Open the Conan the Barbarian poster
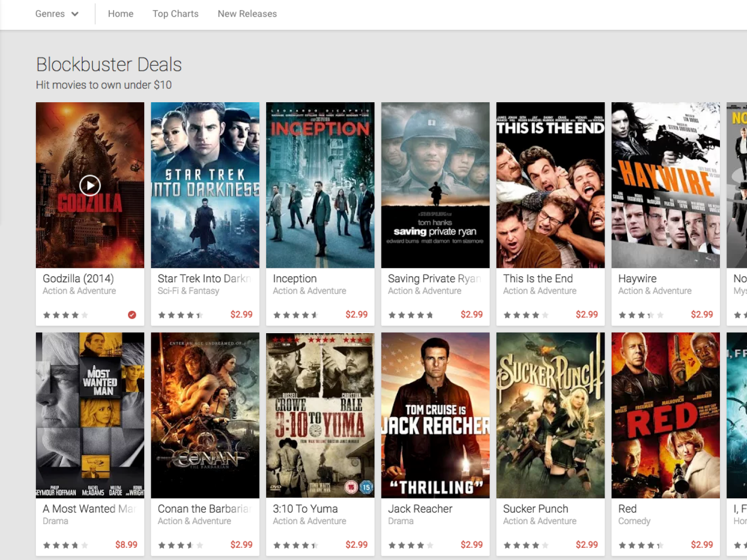This screenshot has height=560, width=747. coord(205,415)
